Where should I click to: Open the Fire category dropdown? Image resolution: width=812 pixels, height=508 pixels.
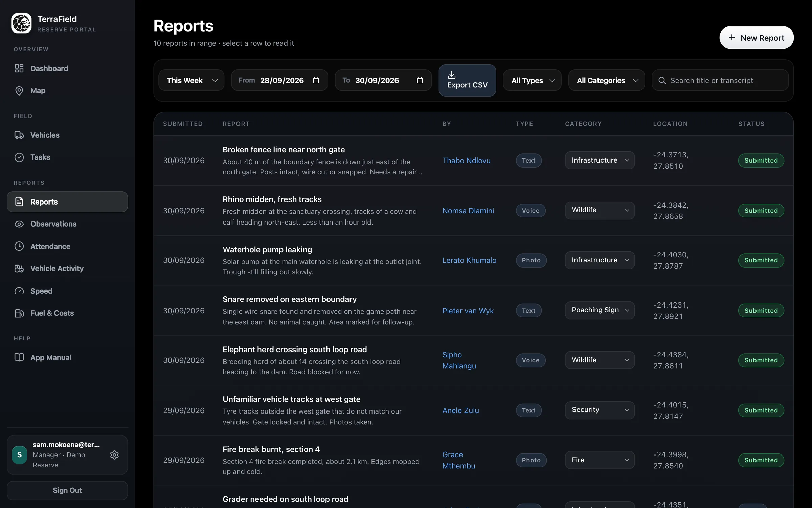point(600,460)
